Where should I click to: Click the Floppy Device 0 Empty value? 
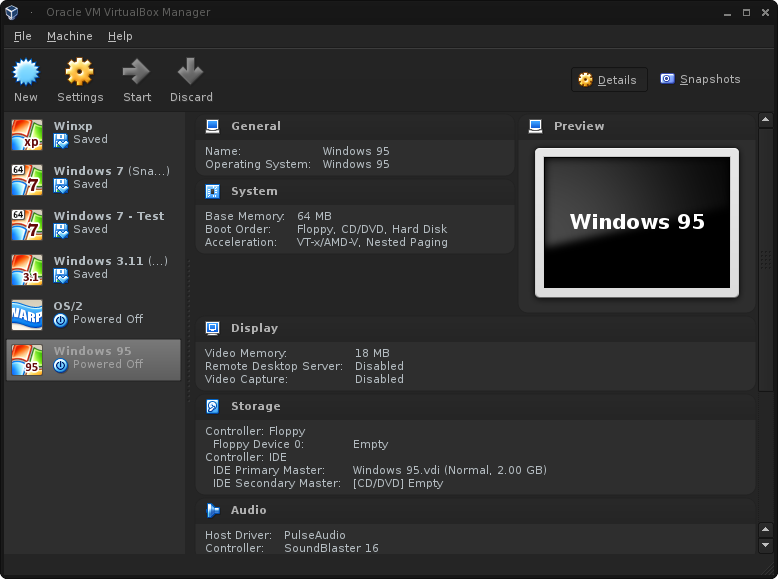(370, 445)
